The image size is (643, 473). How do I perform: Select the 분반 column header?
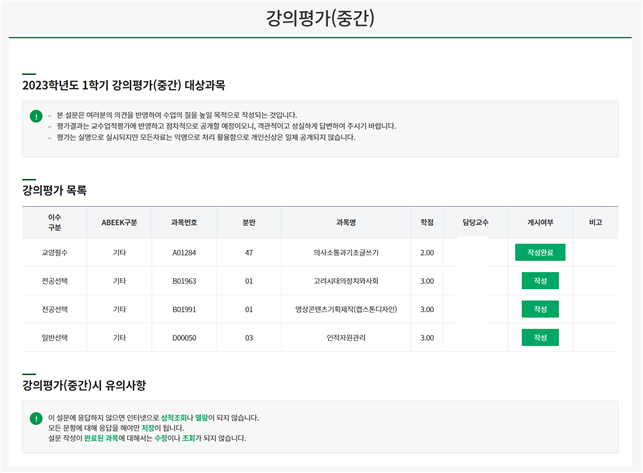248,221
